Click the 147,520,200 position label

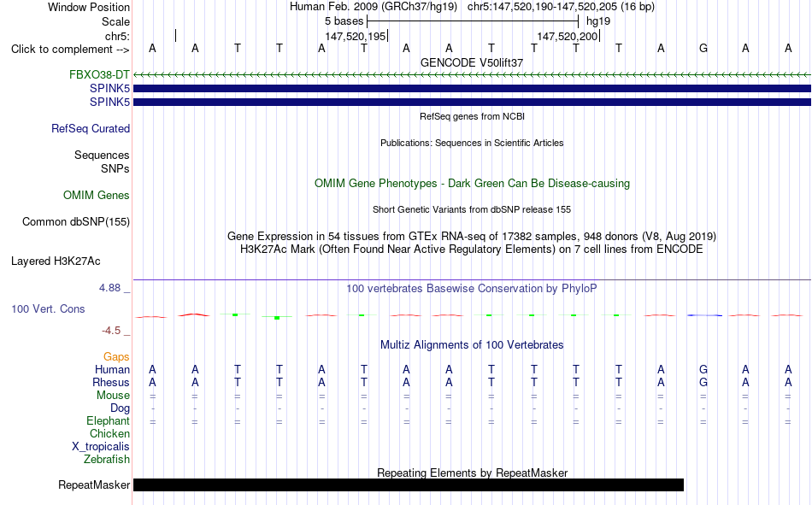click(x=568, y=36)
